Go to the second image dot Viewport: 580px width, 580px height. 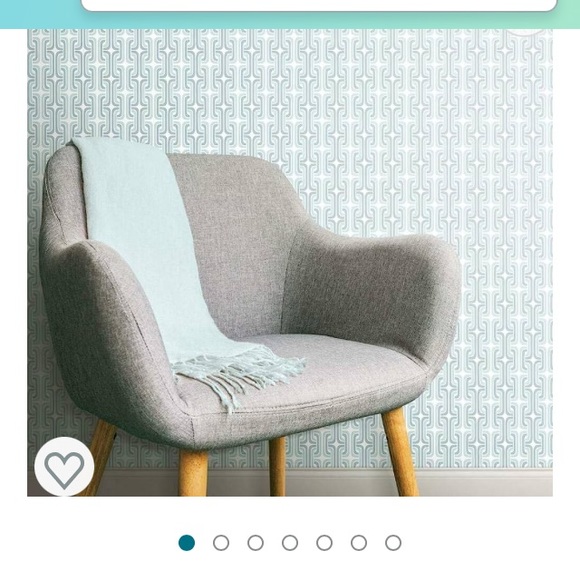221,543
